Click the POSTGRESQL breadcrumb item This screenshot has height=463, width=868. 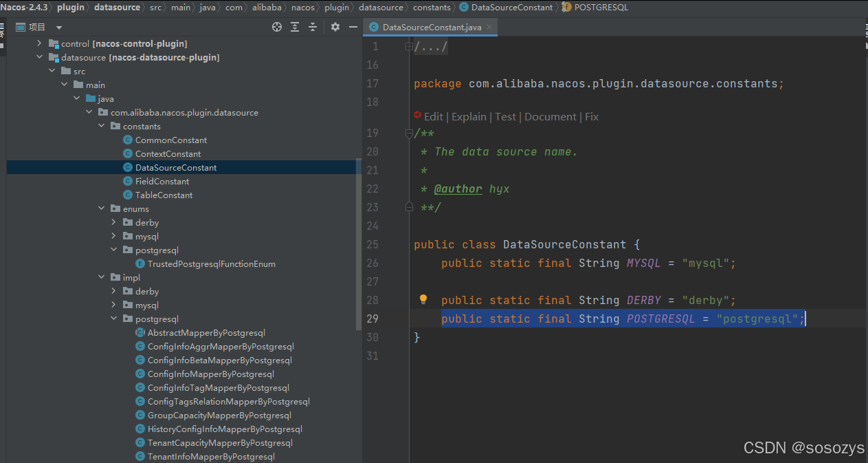coord(601,7)
